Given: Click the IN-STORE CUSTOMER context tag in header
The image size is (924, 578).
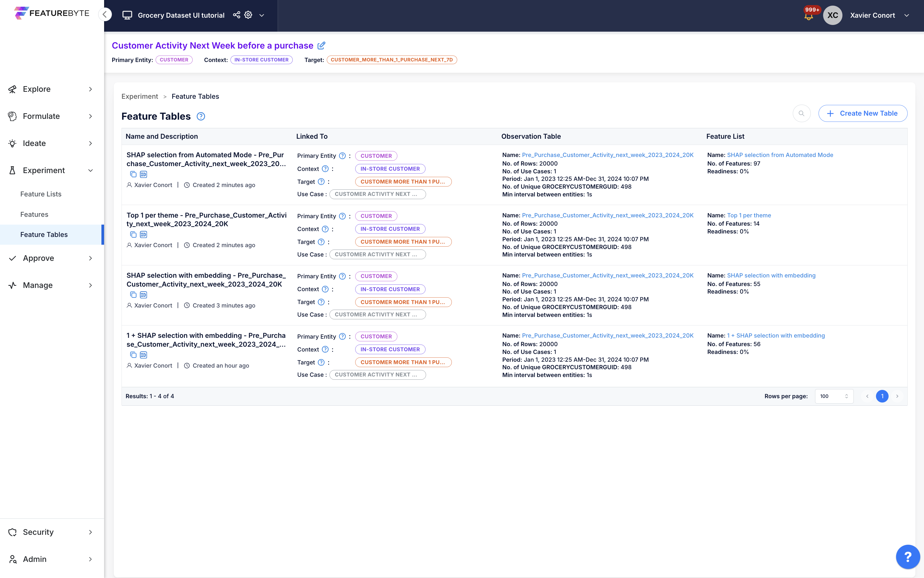Looking at the screenshot, I should [x=261, y=60].
